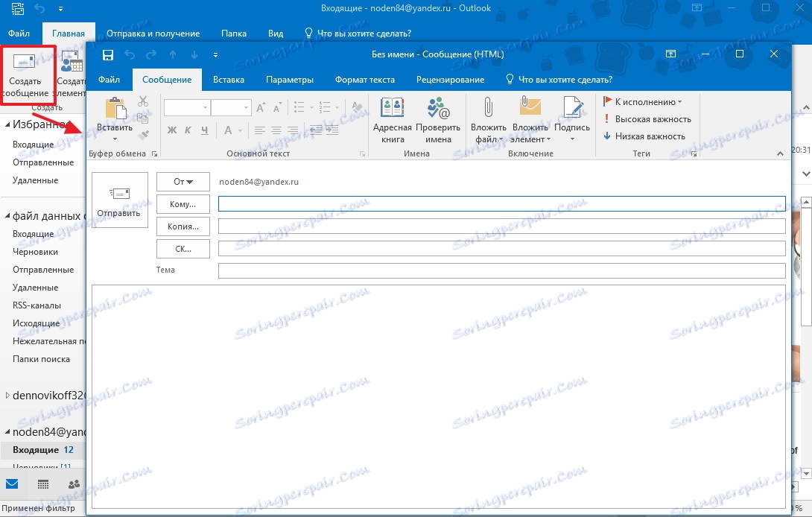Click Проверить имена icon
The image size is (812, 517).
click(438, 120)
